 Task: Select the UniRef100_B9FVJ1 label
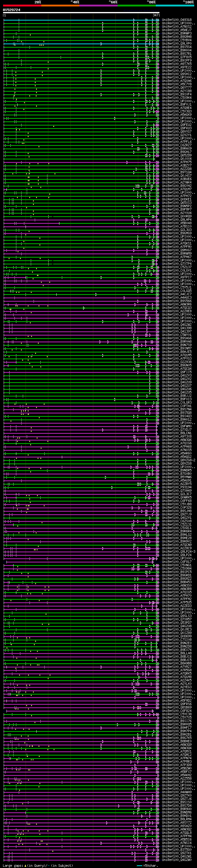click(177, 104)
